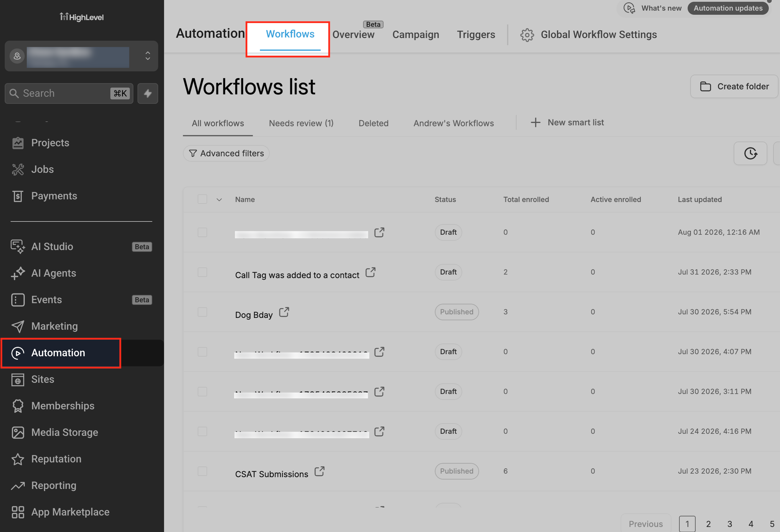Open the Dog Bday workflow name
This screenshot has width=780, height=532.
tap(254, 315)
